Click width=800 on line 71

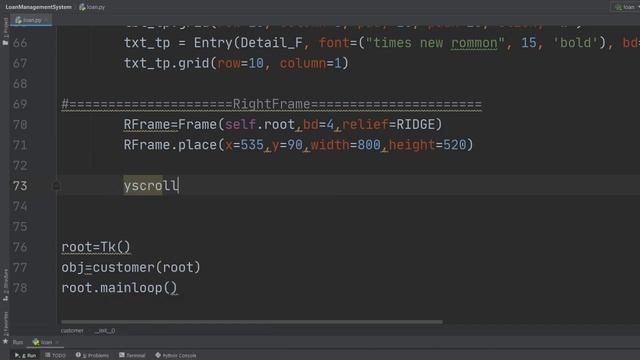tap(346, 145)
